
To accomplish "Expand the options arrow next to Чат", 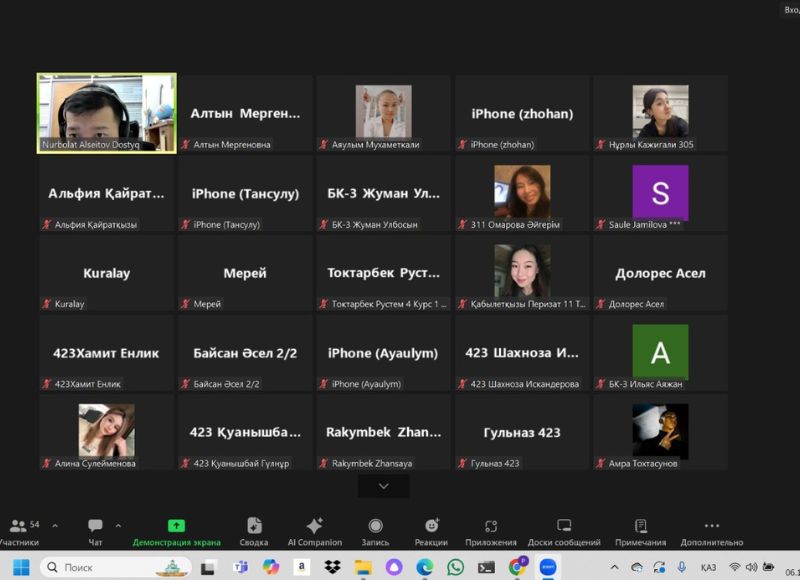I will pos(118,525).
